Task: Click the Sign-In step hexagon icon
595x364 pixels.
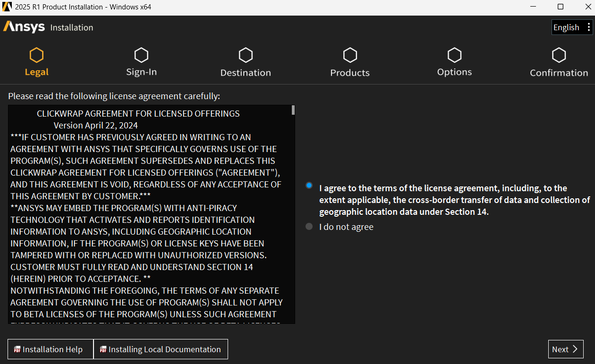Action: [x=141, y=55]
